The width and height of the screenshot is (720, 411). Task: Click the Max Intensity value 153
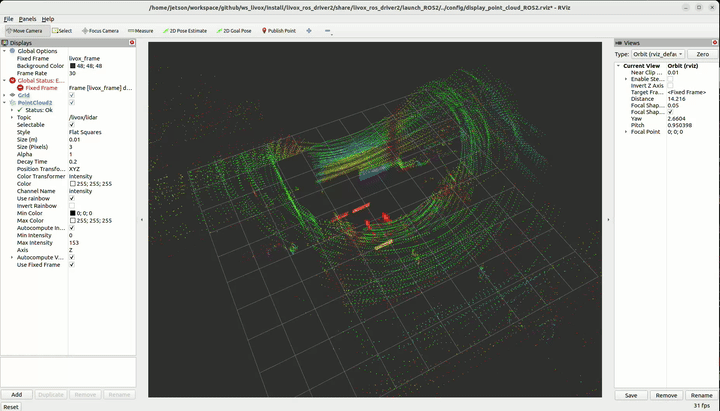click(74, 242)
